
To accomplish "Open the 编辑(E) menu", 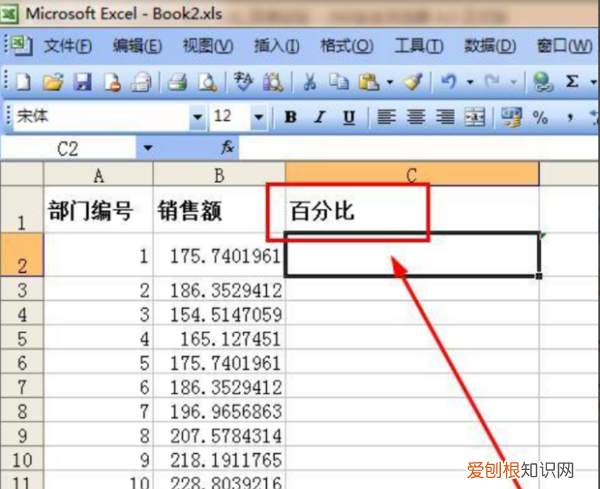I will (137, 46).
